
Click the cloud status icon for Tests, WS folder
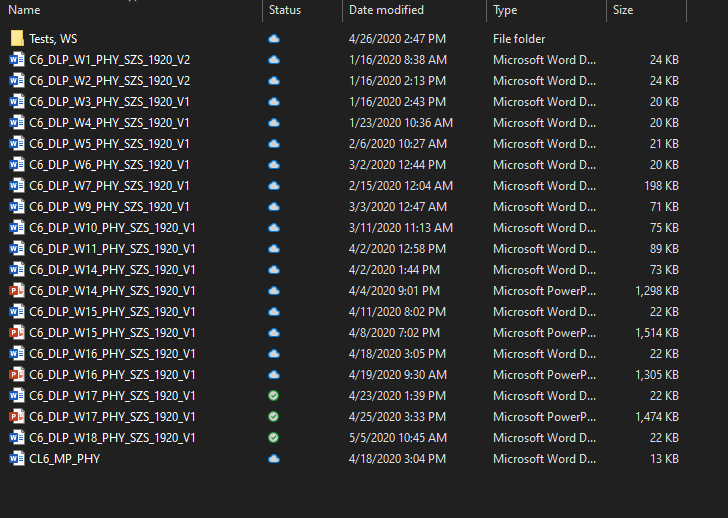point(274,39)
